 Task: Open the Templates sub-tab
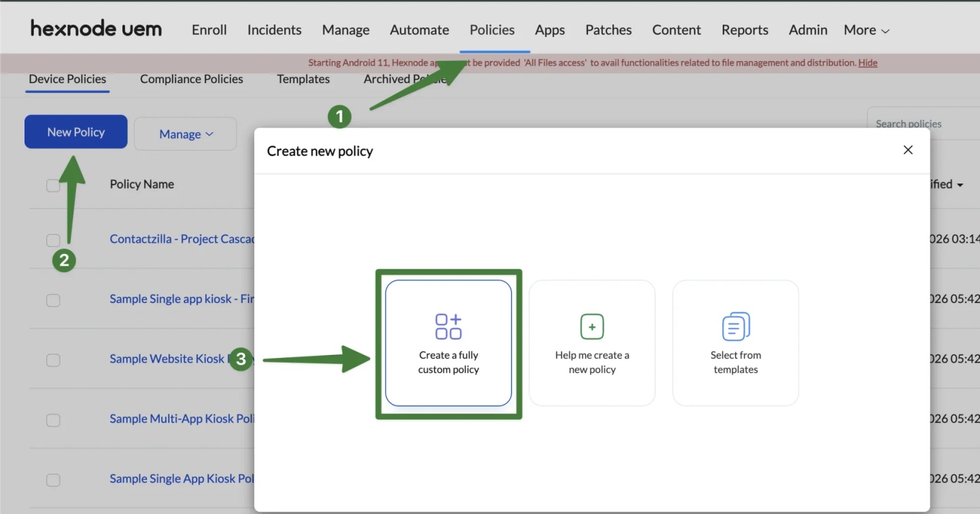pyautogui.click(x=303, y=79)
